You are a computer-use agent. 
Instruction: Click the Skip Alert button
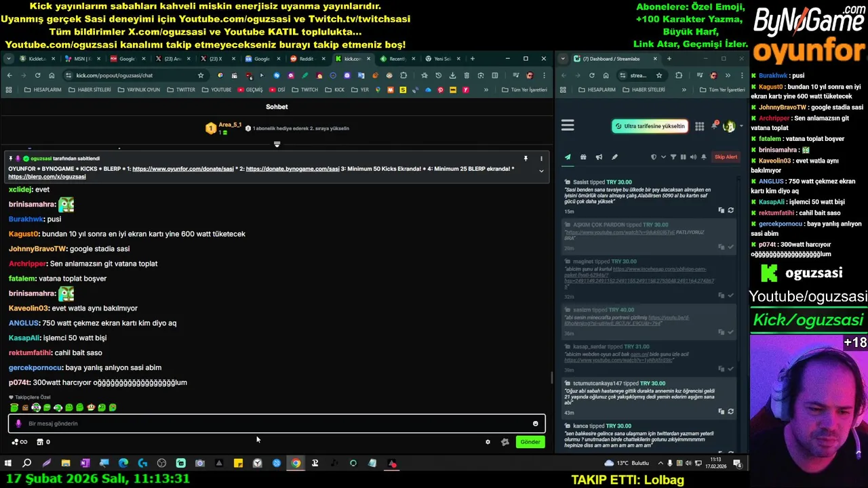point(726,157)
